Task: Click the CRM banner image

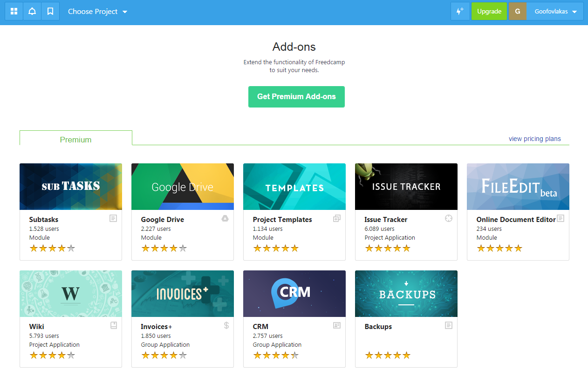Action: point(294,294)
